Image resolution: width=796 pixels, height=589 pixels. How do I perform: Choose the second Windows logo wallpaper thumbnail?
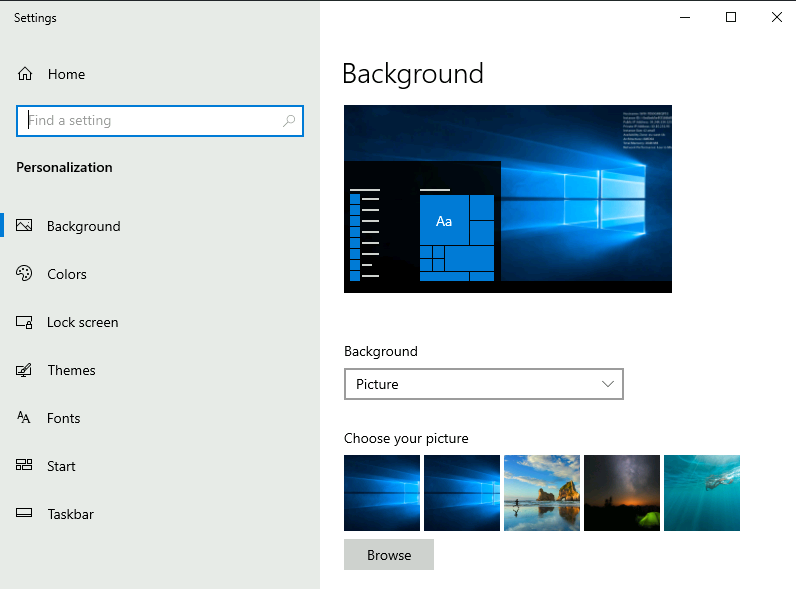[462, 493]
